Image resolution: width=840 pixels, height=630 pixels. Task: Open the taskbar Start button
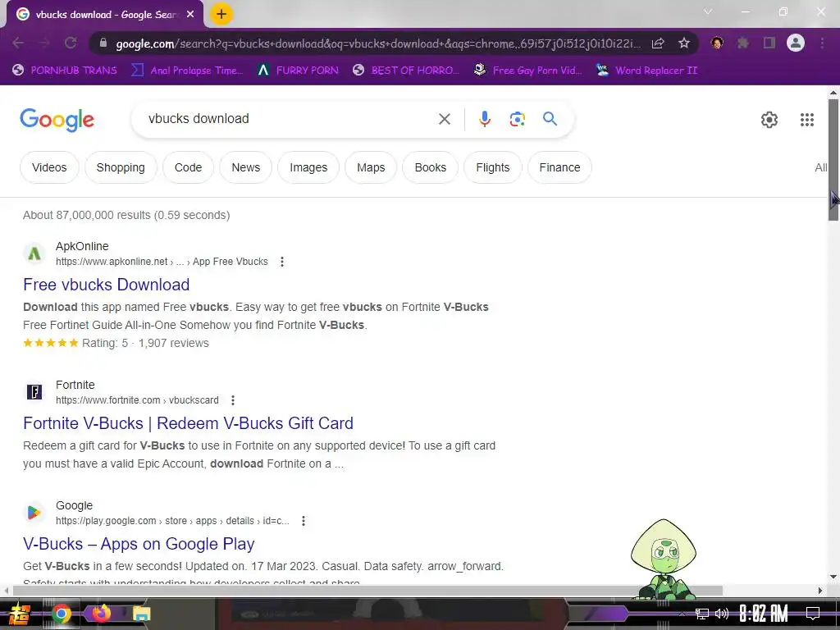[19, 614]
